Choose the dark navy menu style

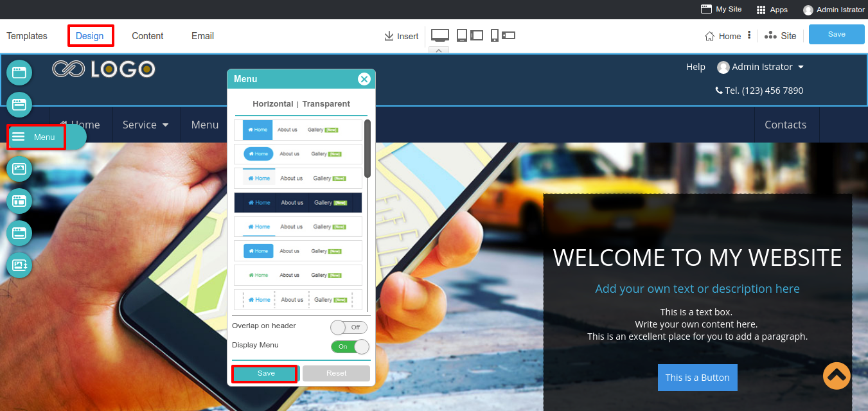298,203
